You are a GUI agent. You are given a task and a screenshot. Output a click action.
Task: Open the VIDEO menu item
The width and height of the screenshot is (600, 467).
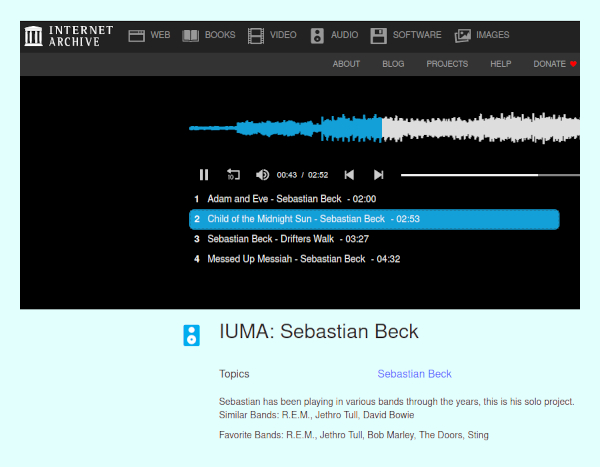tap(283, 35)
